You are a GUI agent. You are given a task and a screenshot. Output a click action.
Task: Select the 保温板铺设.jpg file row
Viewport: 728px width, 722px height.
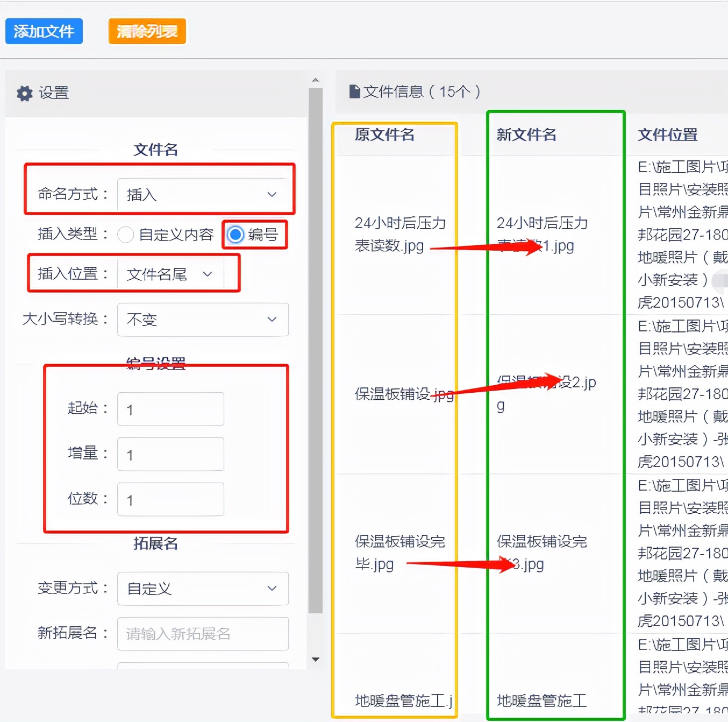[402, 394]
